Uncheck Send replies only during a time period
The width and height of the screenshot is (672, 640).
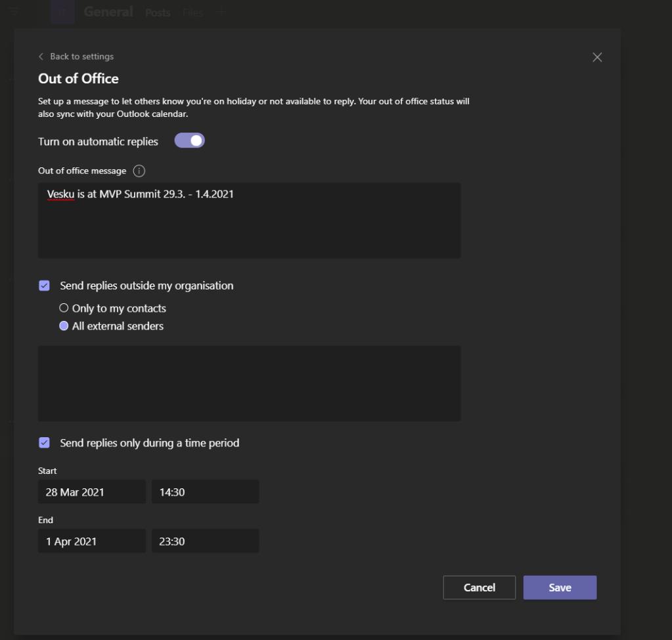(x=45, y=443)
